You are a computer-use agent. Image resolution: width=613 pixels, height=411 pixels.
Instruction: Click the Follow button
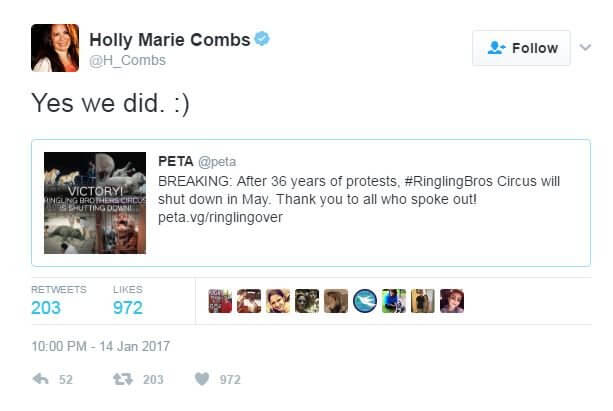521,48
